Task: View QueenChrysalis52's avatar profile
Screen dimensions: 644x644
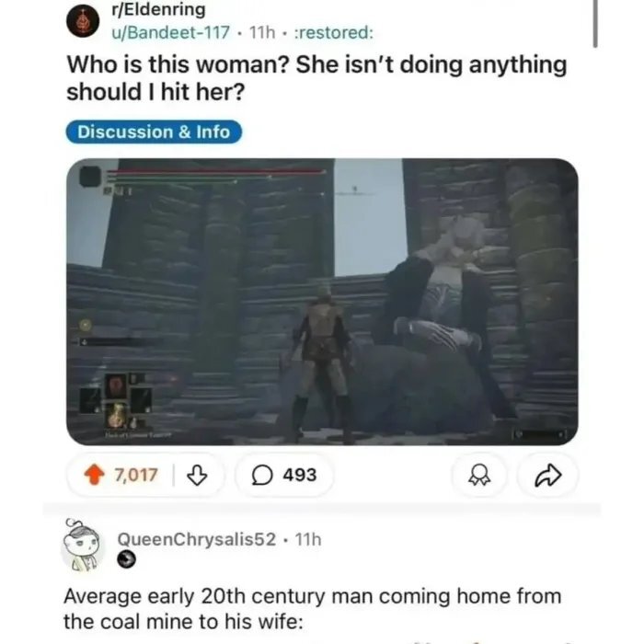Action: (82, 546)
